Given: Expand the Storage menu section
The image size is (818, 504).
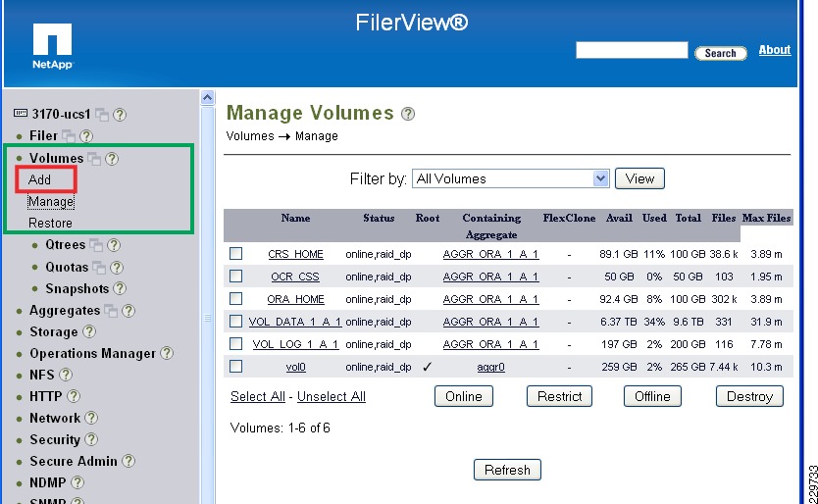Looking at the screenshot, I should click(54, 331).
